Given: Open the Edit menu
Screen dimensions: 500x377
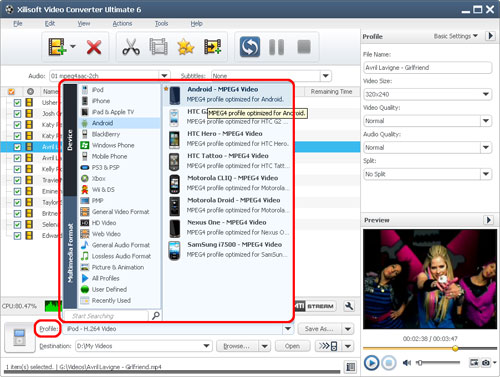Looking at the screenshot, I should [50, 23].
